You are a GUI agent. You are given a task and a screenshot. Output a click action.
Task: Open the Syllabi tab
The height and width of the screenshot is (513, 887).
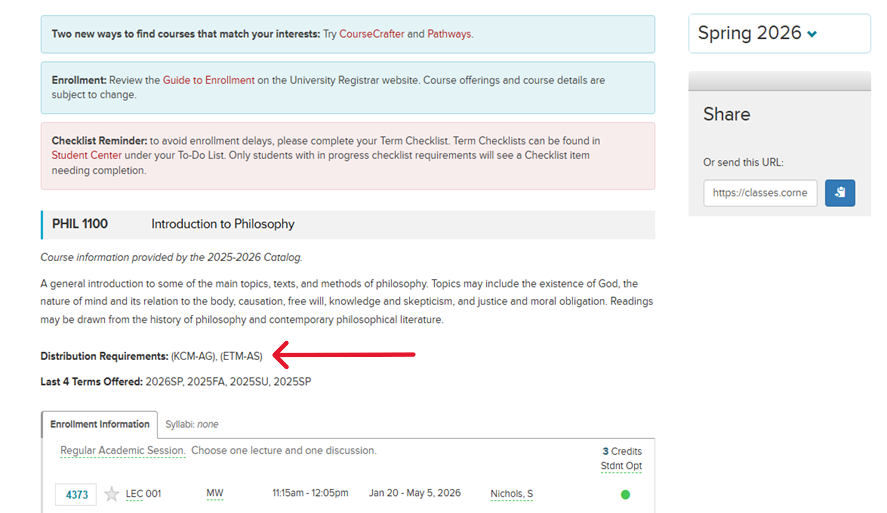click(192, 424)
